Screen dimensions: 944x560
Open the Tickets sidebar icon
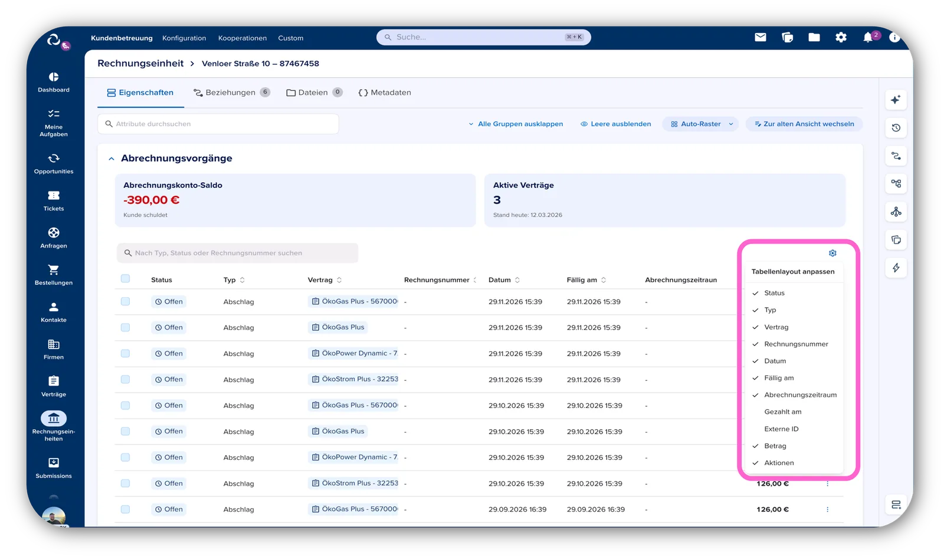pyautogui.click(x=54, y=200)
